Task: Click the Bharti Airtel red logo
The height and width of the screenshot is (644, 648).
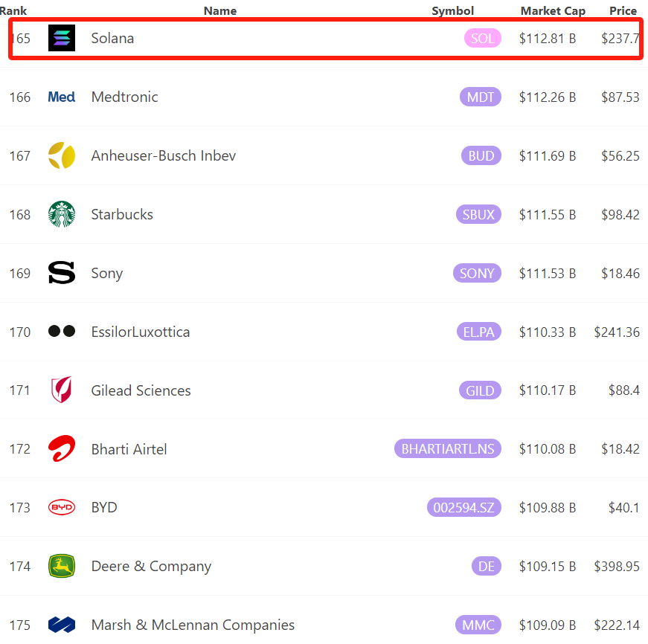Action: click(x=62, y=448)
